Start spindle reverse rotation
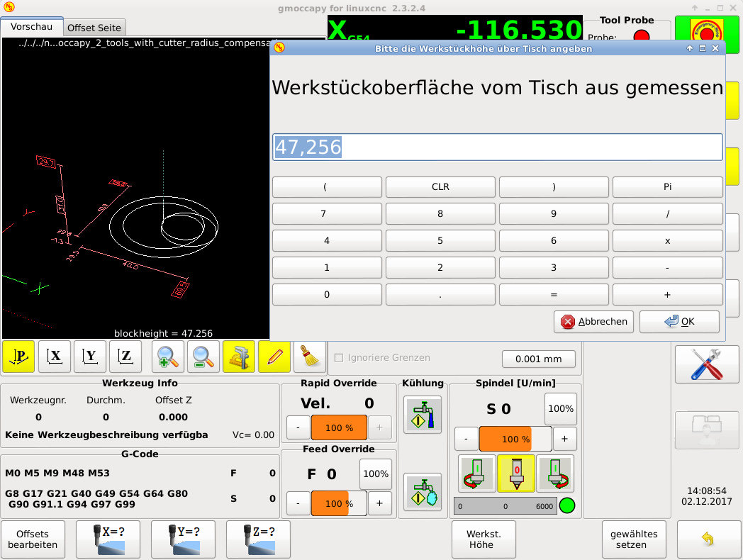Screen dimensions: 743x560 tap(477, 474)
